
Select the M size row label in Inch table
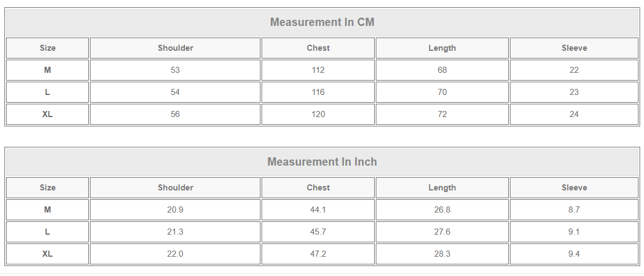click(47, 210)
